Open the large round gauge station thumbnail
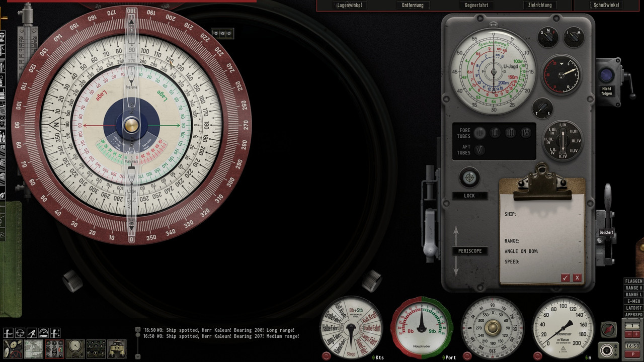 pyautogui.click(x=75, y=349)
